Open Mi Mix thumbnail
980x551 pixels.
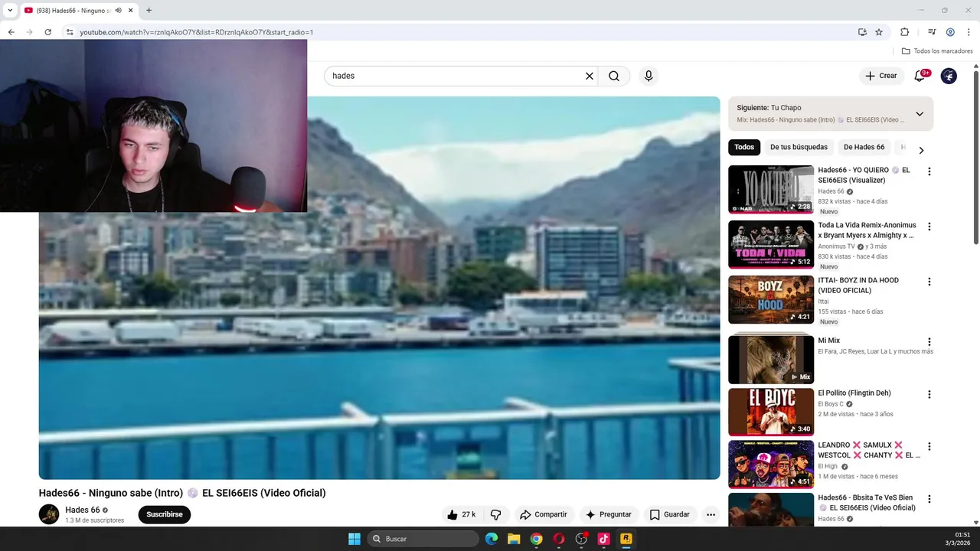(x=771, y=359)
